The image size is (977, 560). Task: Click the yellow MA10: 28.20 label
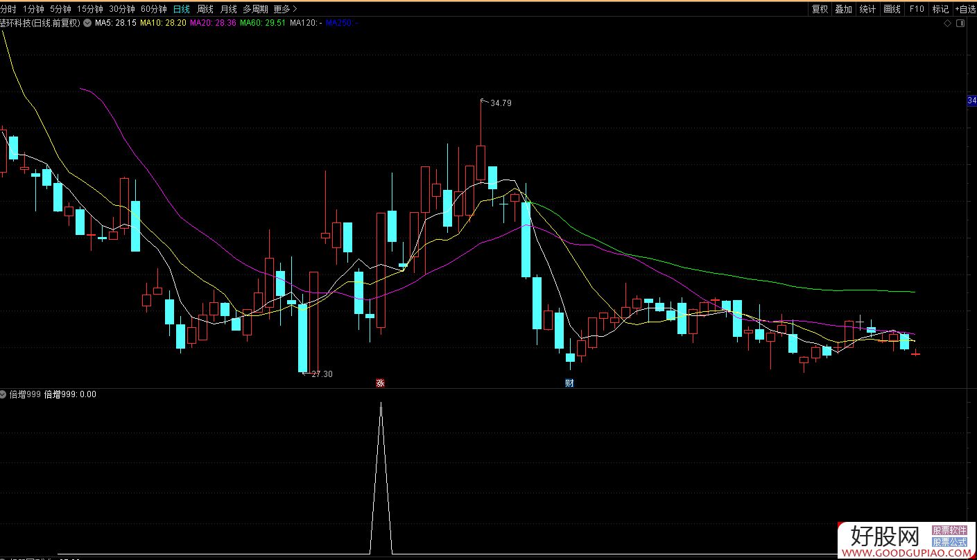[x=163, y=23]
